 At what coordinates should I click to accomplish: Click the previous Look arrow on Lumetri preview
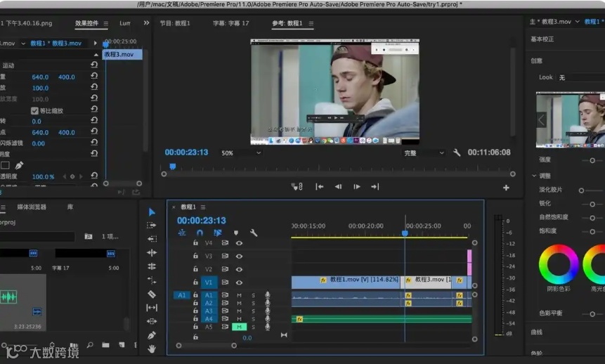click(x=541, y=120)
